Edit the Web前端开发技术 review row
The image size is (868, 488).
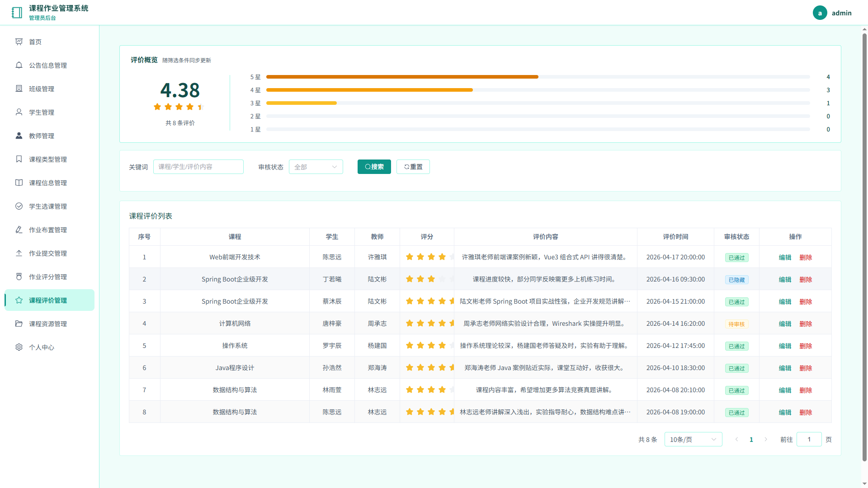785,257
